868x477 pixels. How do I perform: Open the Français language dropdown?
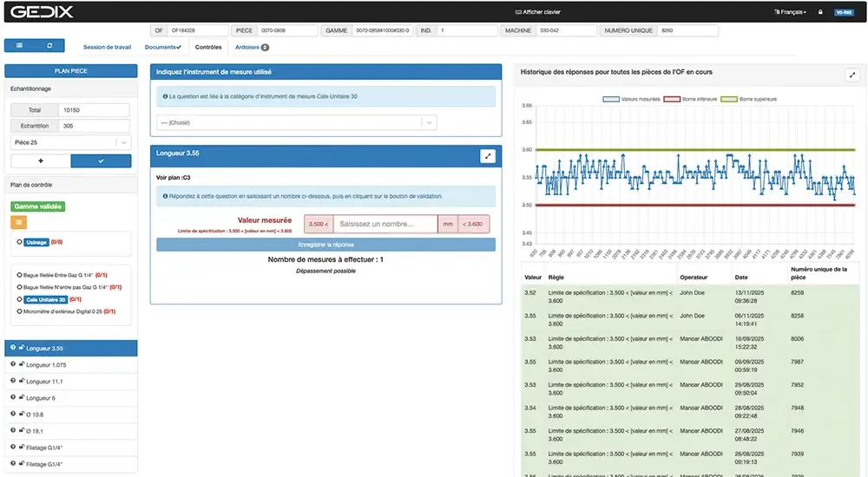[790, 12]
